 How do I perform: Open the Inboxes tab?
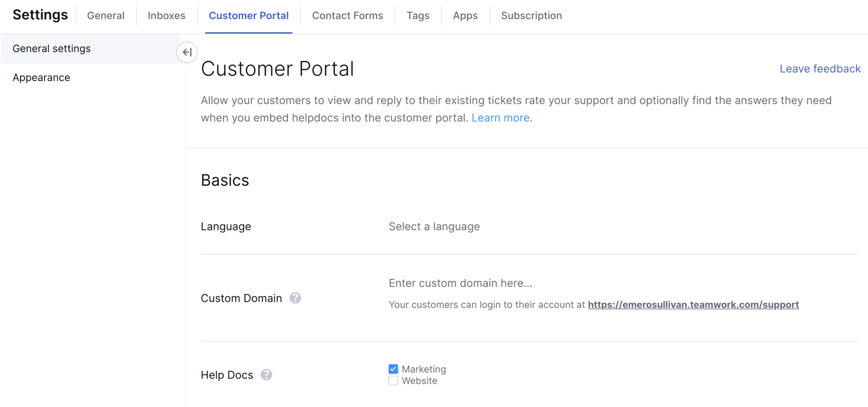(x=166, y=16)
